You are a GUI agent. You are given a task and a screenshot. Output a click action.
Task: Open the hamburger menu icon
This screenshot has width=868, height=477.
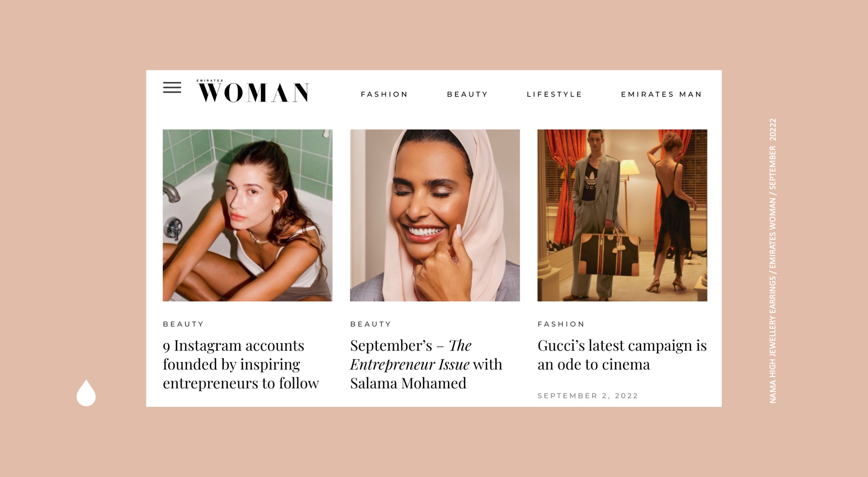click(x=172, y=88)
